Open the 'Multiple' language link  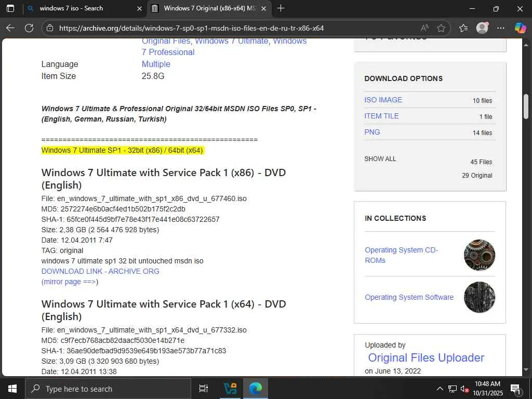pyautogui.click(x=156, y=64)
